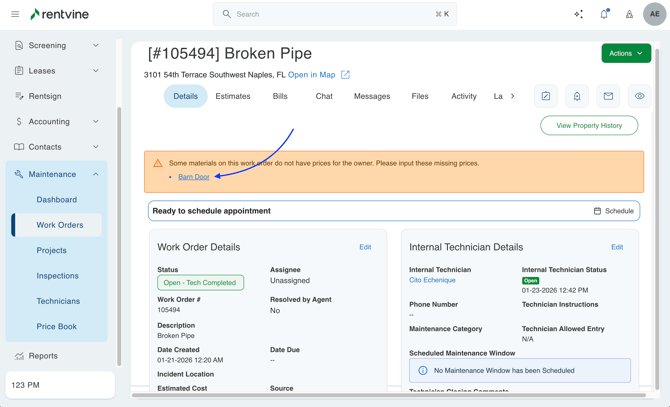
Task: Click the reminder bell icon button
Action: [x=577, y=96]
